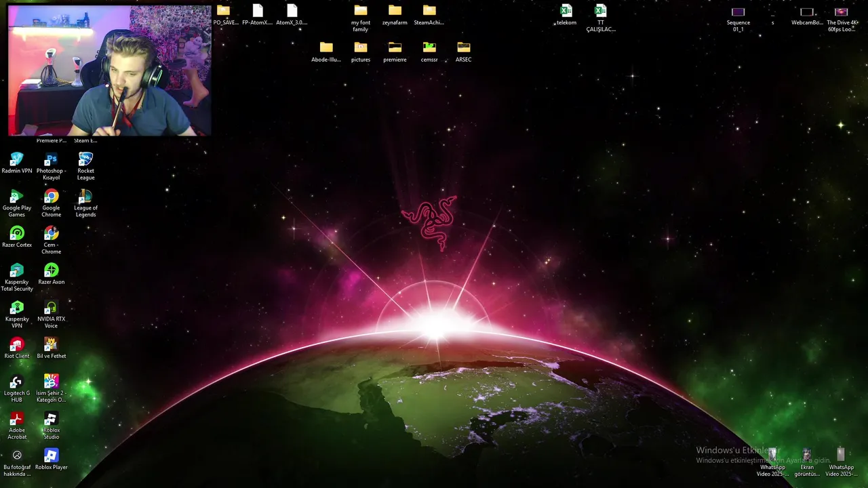Image resolution: width=868 pixels, height=488 pixels.
Task: Select TT ÇALIŞILAC... Excel file
Action: point(601,18)
